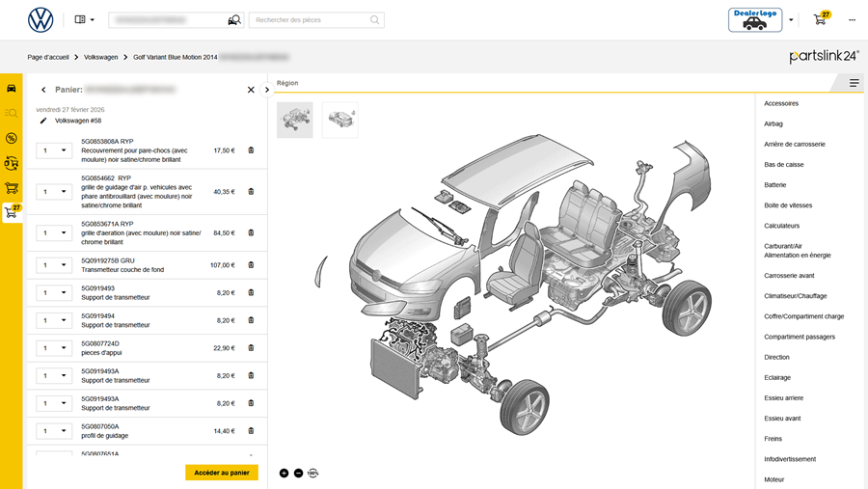Remove the 107,00 € Transmetteur couche de fond
This screenshot has width=868, height=489.
[251, 265]
